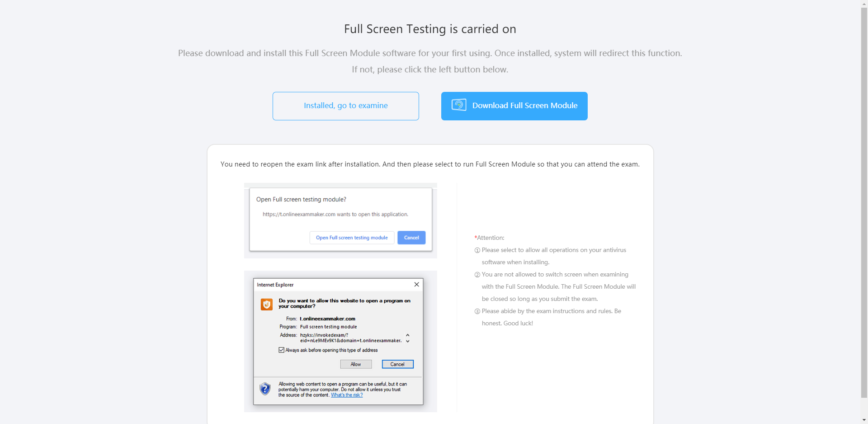Toggle Always ask before opening checkbox
The image size is (868, 424).
point(281,350)
